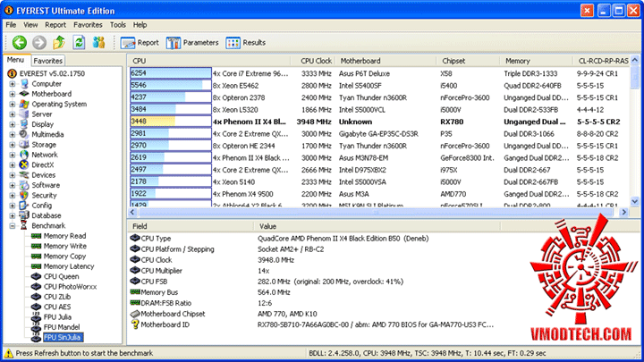644x362 pixels.
Task: Switch to the Favorites sidebar tab
Action: [x=48, y=61]
